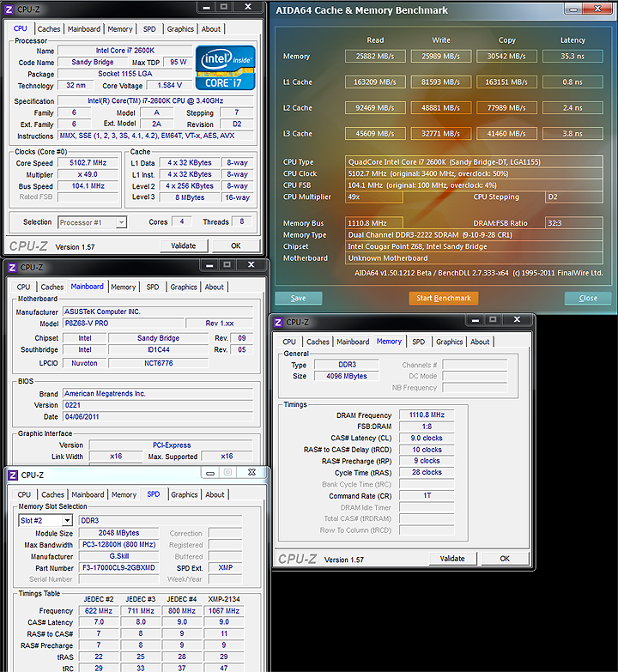Click the DRAM:FSB Ratio value 32:3
This screenshot has height=672, width=618.
tap(574, 223)
